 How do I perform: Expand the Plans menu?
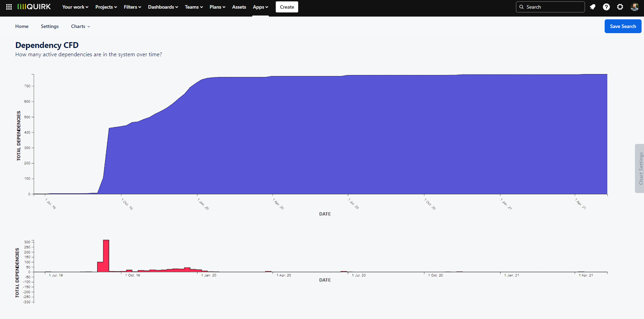217,7
